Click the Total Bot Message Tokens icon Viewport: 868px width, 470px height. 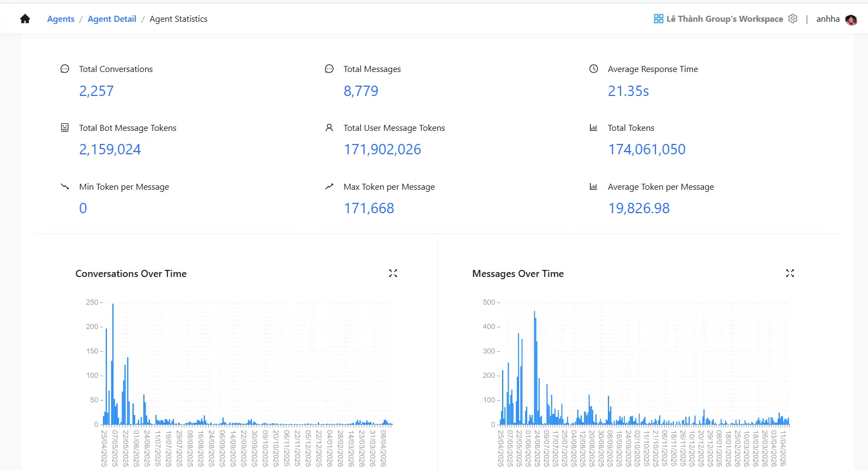[x=65, y=128]
